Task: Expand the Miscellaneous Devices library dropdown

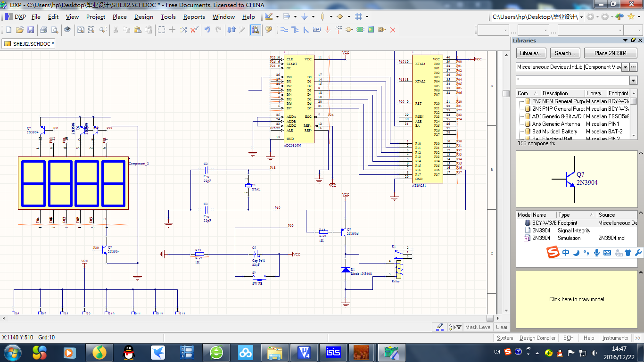Action: tap(626, 67)
